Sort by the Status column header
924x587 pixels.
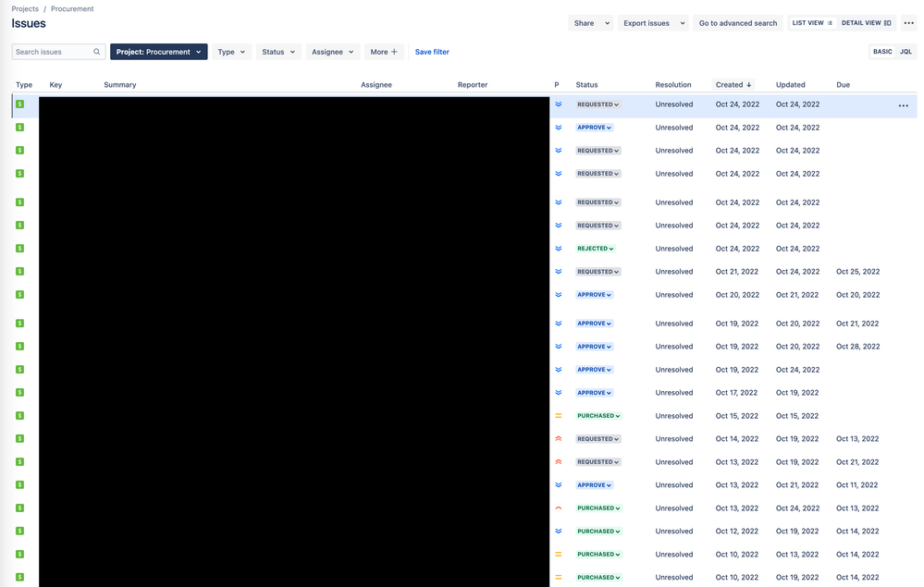coord(586,85)
